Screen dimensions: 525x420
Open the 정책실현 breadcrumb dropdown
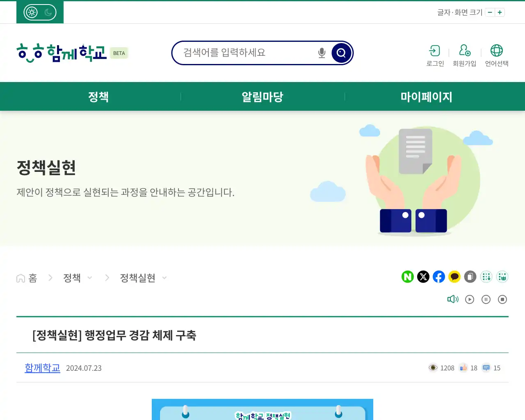(x=164, y=278)
